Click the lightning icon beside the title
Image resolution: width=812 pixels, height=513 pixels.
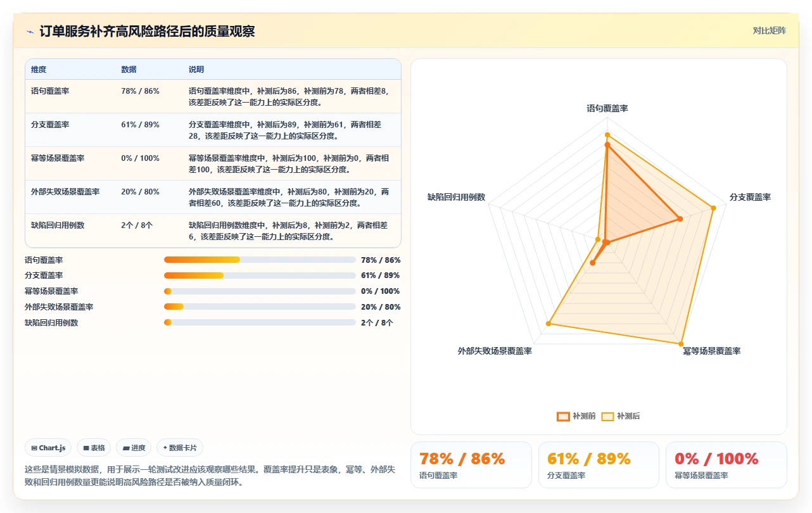coord(30,31)
